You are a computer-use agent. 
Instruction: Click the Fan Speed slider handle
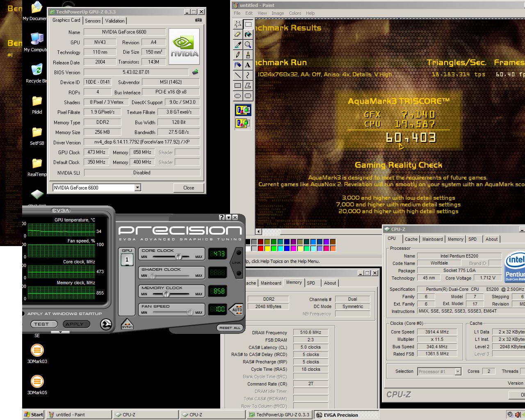pos(189,313)
